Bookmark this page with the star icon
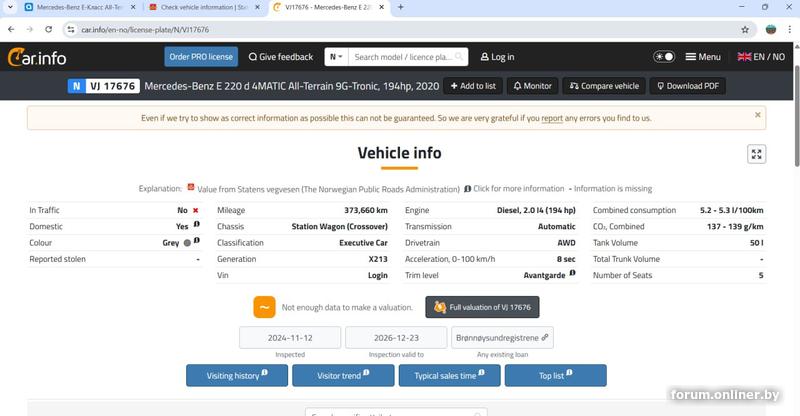The width and height of the screenshot is (800, 416). click(745, 30)
